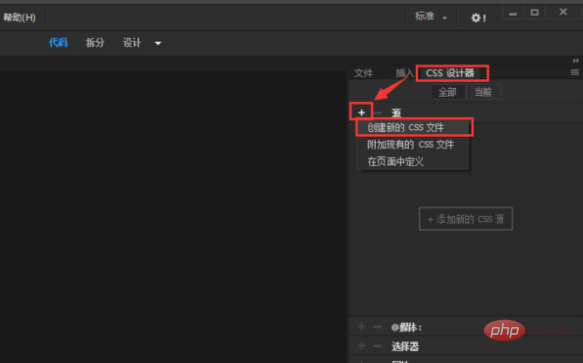
Task: Click the minus icon in 选择器 section
Action: (378, 347)
